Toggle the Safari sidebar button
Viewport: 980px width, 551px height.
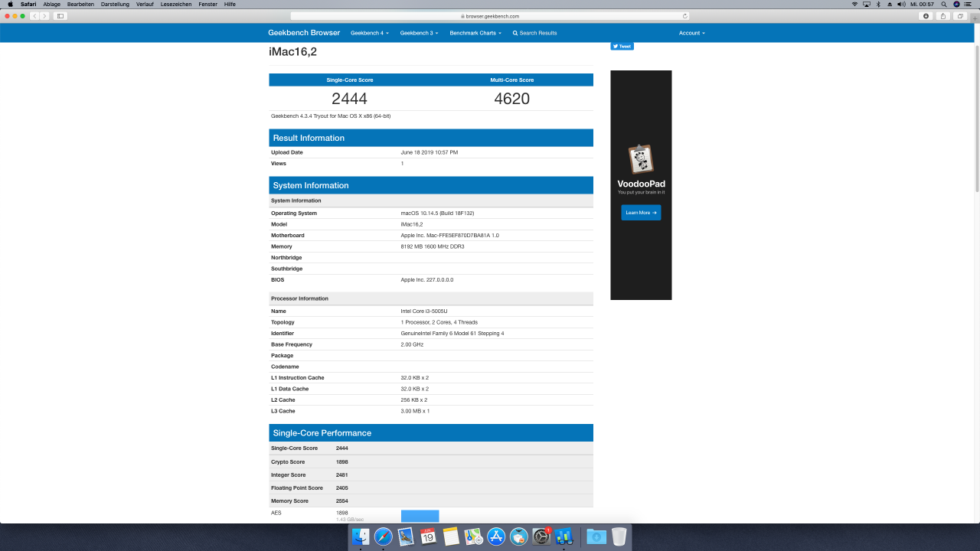coord(60,15)
